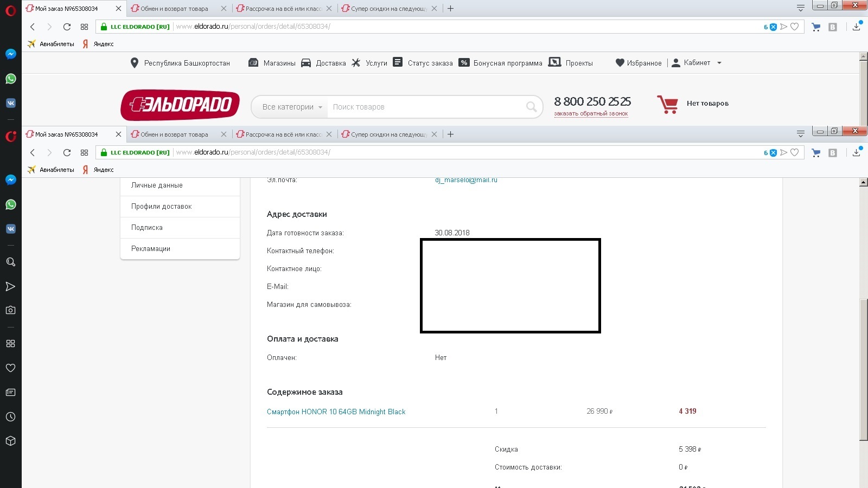Open VK in the lower sidebar
868x488 pixels.
(x=10, y=229)
